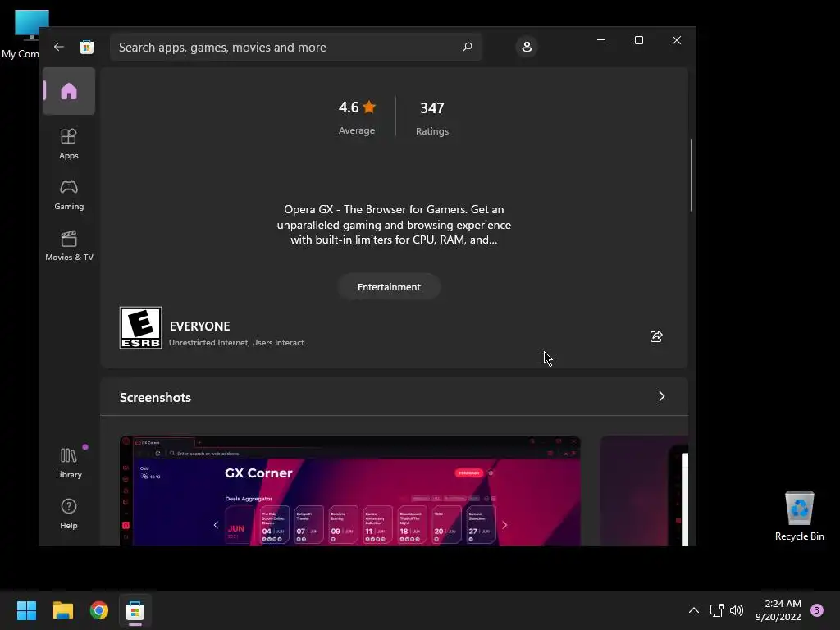The height and width of the screenshot is (630, 840).
Task: Maximize the Microsoft Store window
Action: pos(638,40)
